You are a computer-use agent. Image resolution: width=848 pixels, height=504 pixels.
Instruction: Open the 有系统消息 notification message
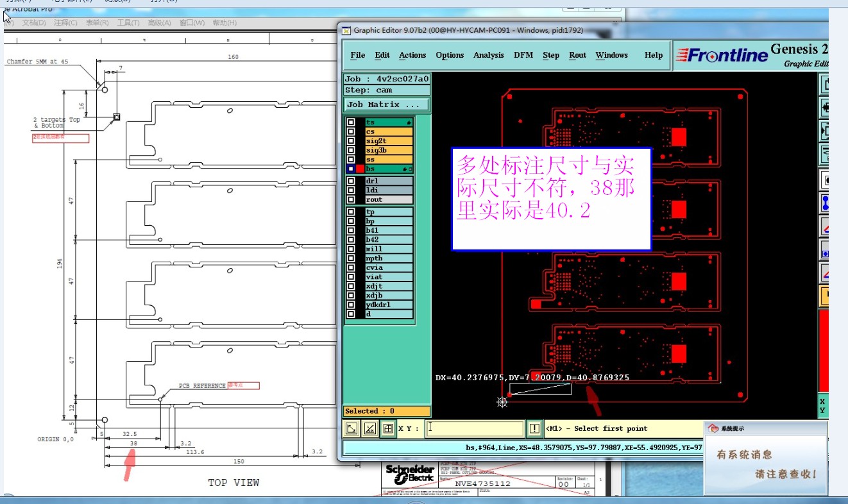pyautogui.click(x=745, y=455)
